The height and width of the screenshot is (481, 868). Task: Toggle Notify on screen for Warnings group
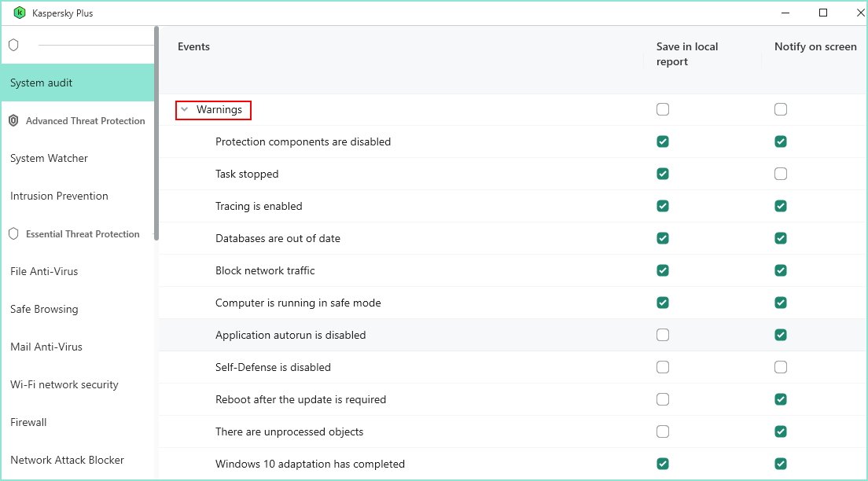coord(780,110)
